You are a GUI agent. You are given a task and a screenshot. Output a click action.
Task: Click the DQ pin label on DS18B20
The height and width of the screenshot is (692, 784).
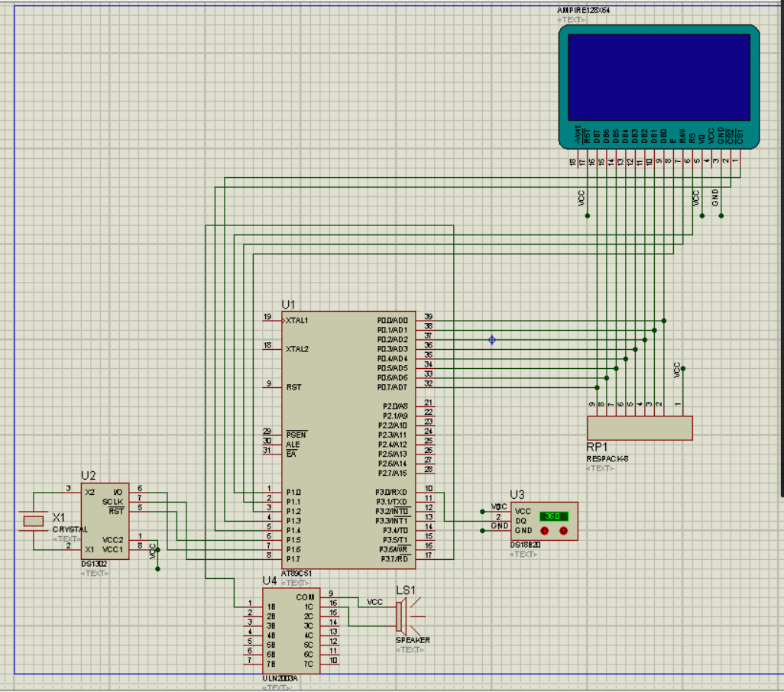click(x=520, y=521)
